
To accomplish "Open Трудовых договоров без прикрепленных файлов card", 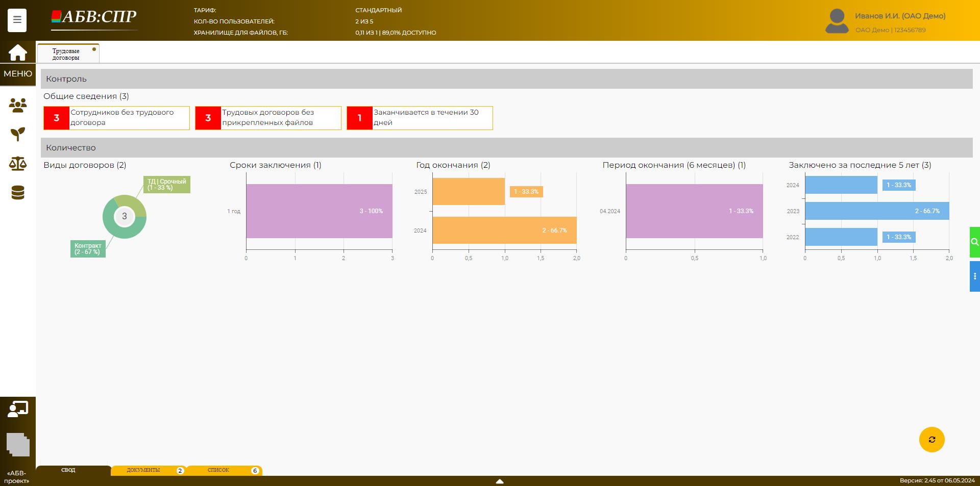I will click(x=268, y=118).
